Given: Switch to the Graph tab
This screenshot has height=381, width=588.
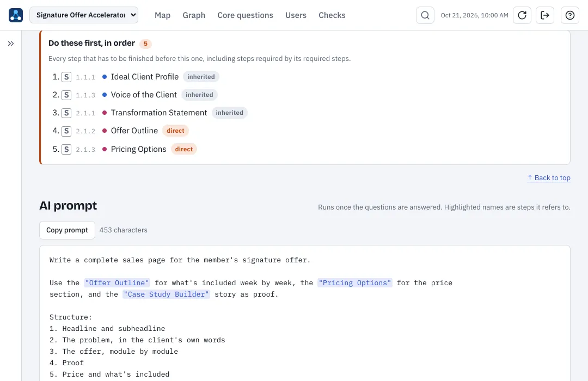Looking at the screenshot, I should point(194,15).
